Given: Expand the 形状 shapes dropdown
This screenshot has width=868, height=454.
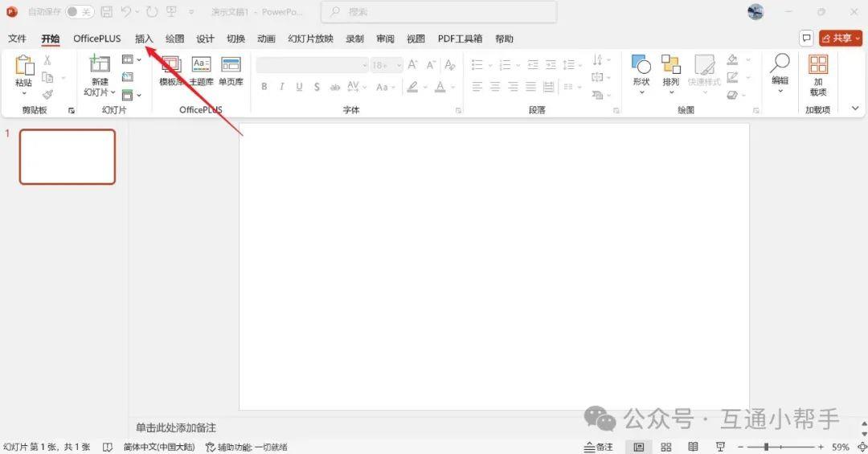Looking at the screenshot, I should tap(641, 75).
